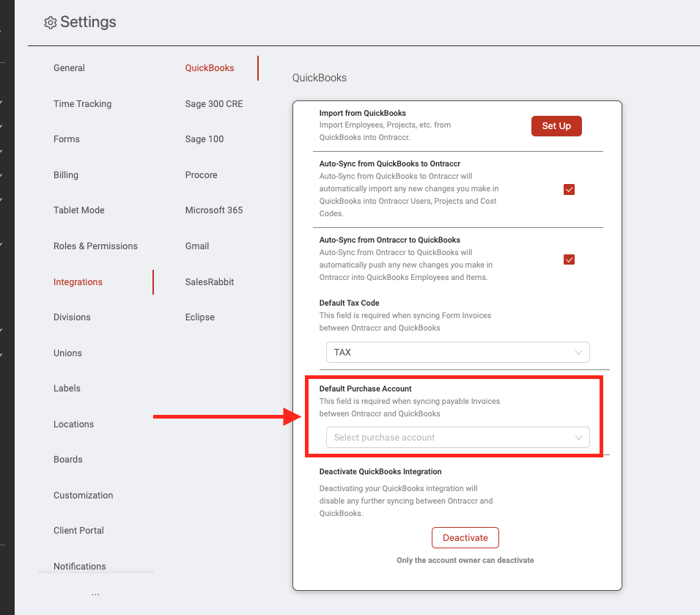Screen dimensions: 700x615
Task: Click the purchase account dropdown chevron
Action: (578, 438)
